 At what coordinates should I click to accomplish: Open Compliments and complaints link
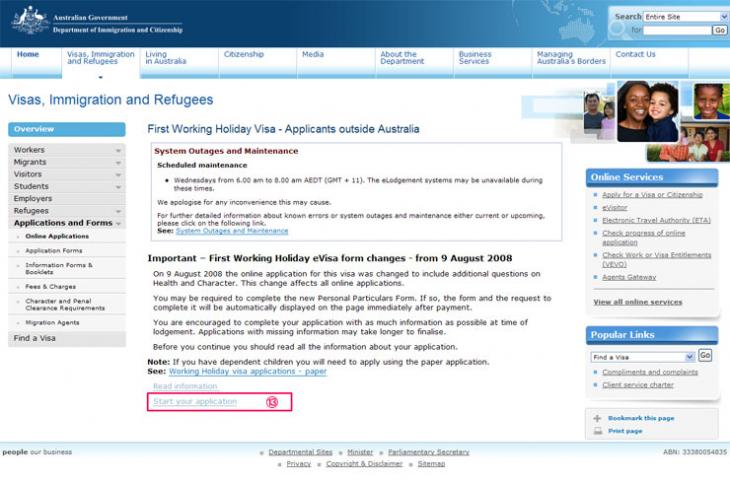click(650, 373)
